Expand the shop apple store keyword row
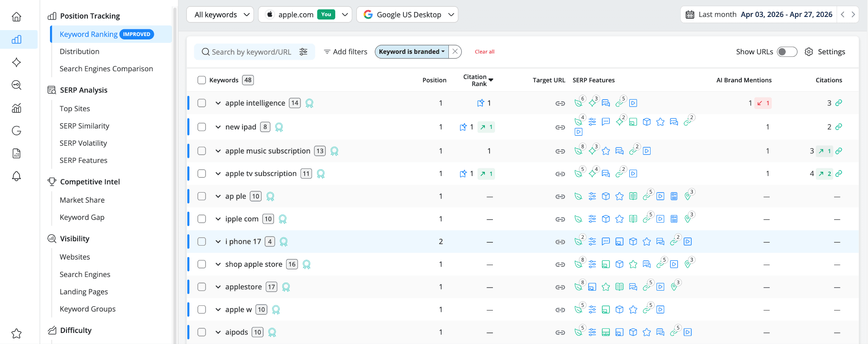This screenshot has width=868, height=344. (x=218, y=264)
